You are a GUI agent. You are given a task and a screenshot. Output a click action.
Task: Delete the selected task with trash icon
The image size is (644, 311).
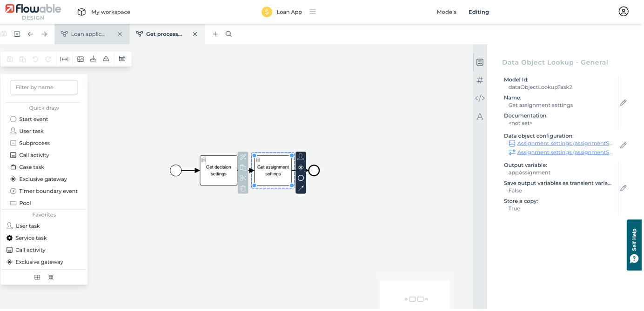[243, 188]
